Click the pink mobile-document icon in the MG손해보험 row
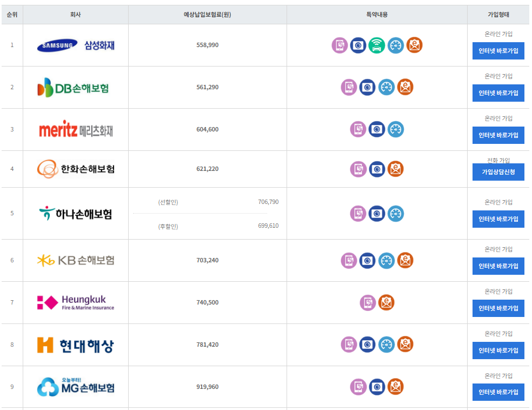Image resolution: width=532 pixels, height=410 pixels. (358, 387)
